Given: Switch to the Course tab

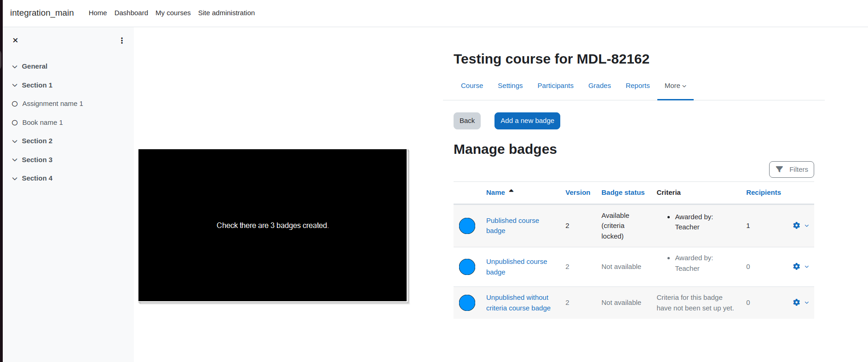Looking at the screenshot, I should click(472, 86).
